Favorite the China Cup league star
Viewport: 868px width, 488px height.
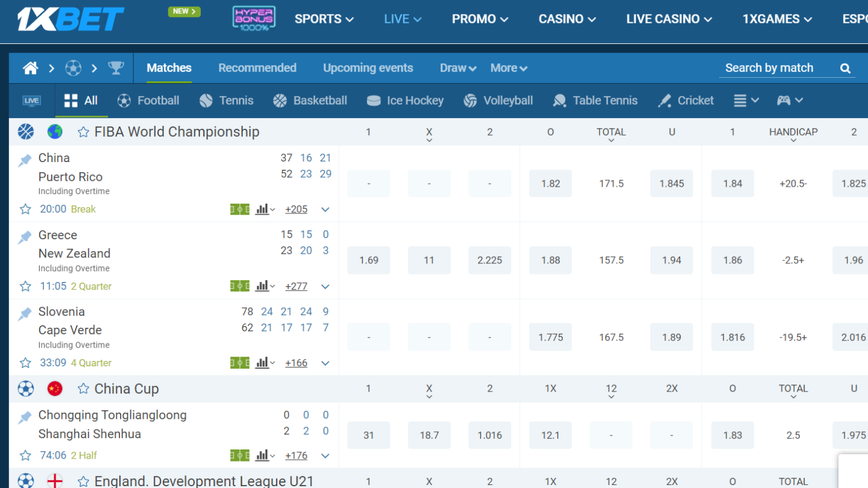tap(84, 389)
